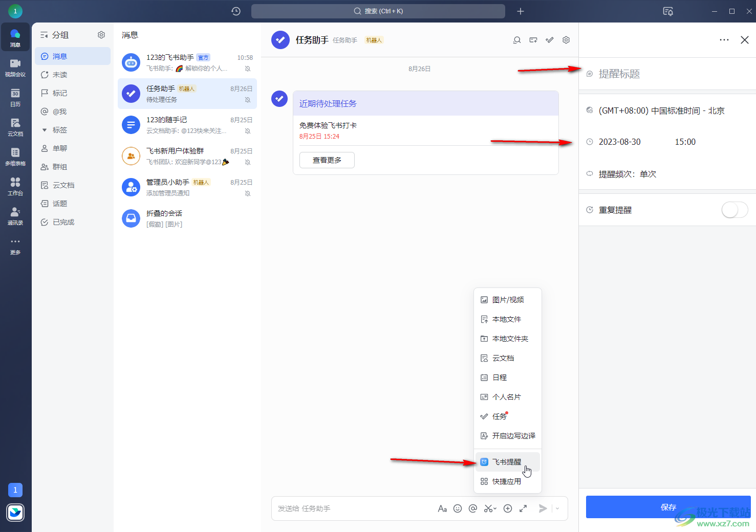Screen dimensions: 756x532
Task: Open 123的飞书助手 conversation
Action: [187, 62]
